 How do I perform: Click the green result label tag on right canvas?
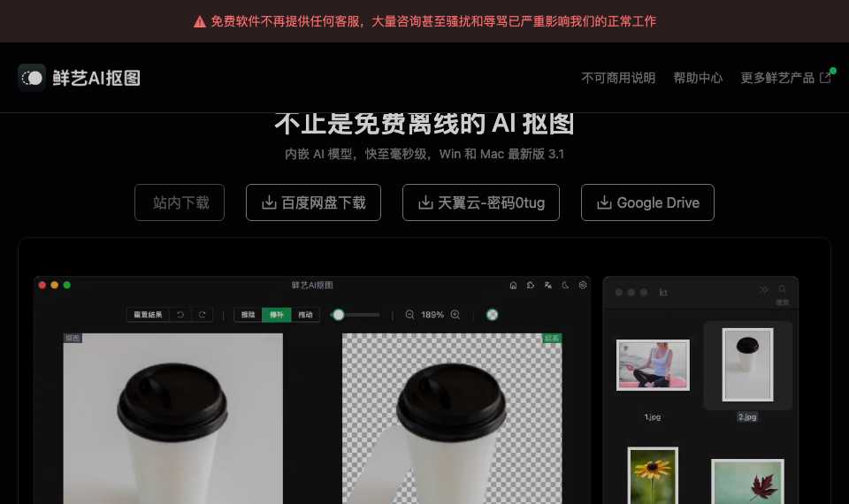(552, 338)
